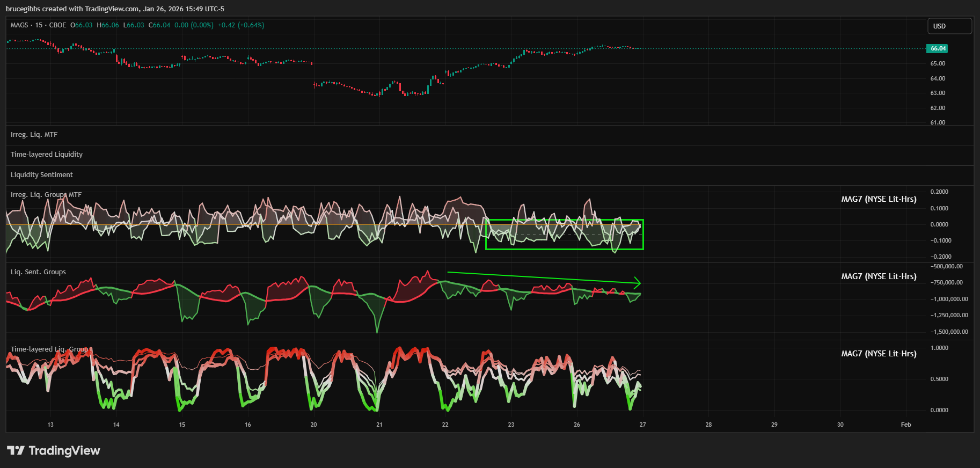Select the green rectangle drawing's top edge

click(564, 220)
